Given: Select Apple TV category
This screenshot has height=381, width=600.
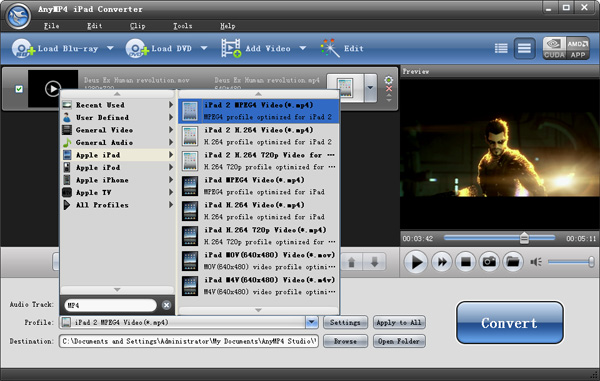Looking at the screenshot, I should [118, 192].
